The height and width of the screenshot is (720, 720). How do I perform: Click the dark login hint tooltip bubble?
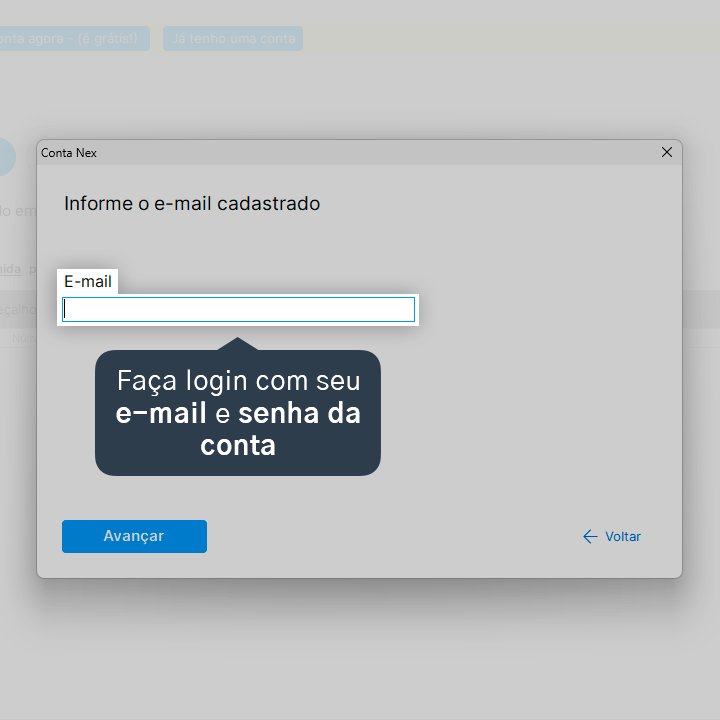tap(238, 412)
